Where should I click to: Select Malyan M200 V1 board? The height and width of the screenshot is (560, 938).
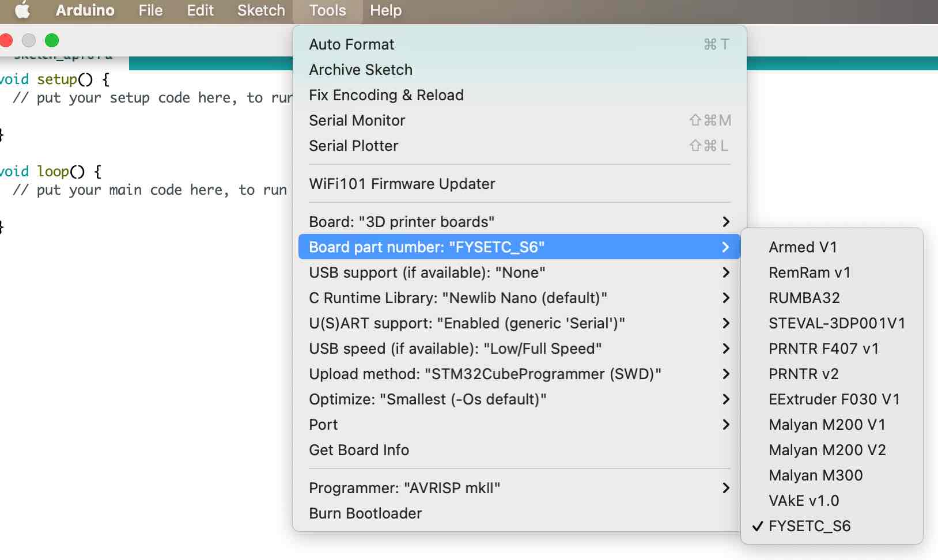(832, 425)
